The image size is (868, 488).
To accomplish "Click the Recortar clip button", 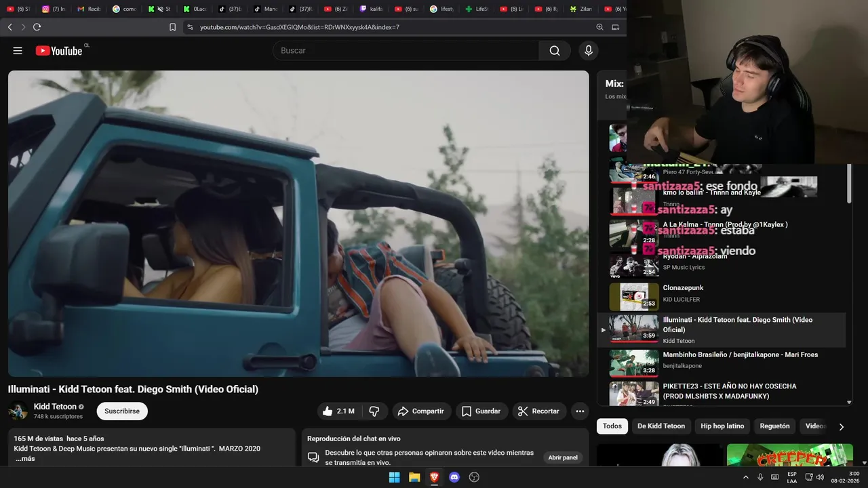I will point(539,411).
